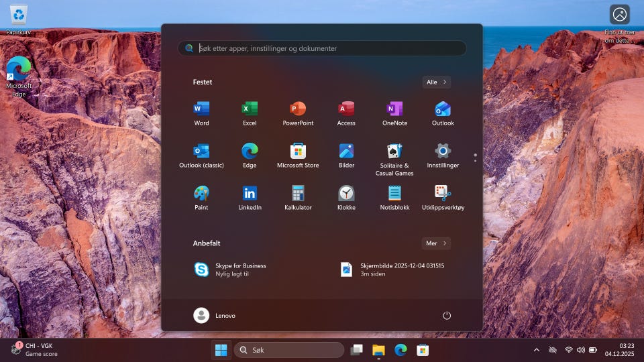Open Skjermbilde 2025-12-04 031515 file
Image resolution: width=644 pixels, height=362 pixels.
pyautogui.click(x=392, y=269)
